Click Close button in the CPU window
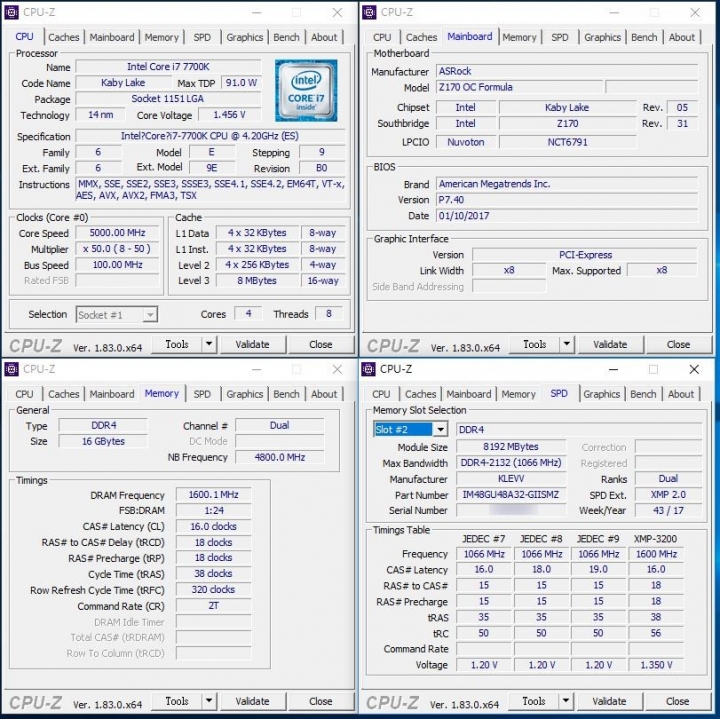Screen dimensions: 720x719 tap(321, 344)
